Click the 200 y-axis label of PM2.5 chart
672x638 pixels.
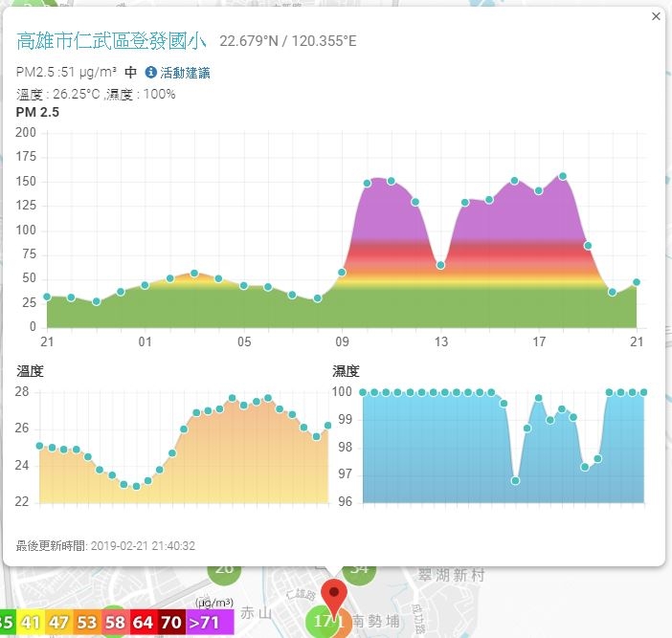[26, 132]
